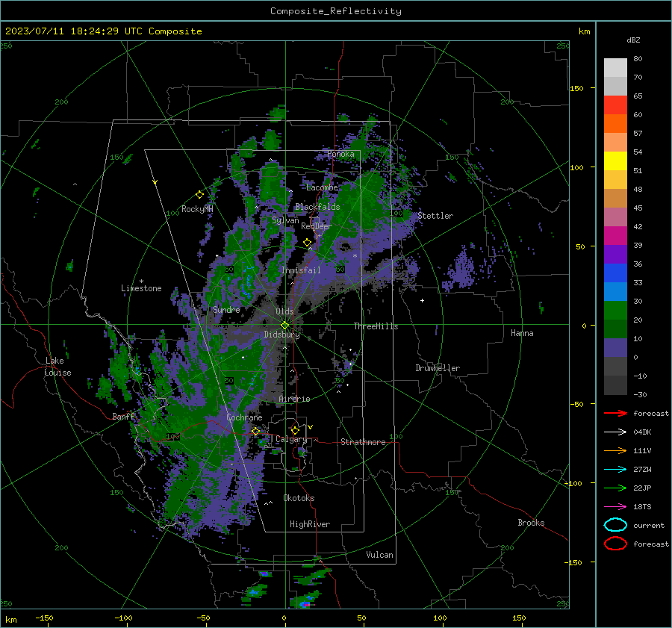Click the Composite_Reflectivity title
Screen dimensions: 672x628
click(x=336, y=11)
